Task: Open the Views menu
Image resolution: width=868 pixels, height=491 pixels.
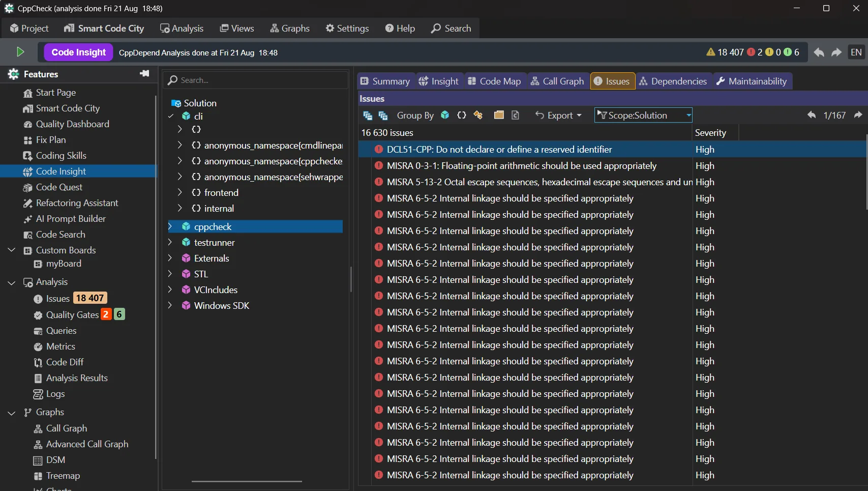Action: coord(236,28)
